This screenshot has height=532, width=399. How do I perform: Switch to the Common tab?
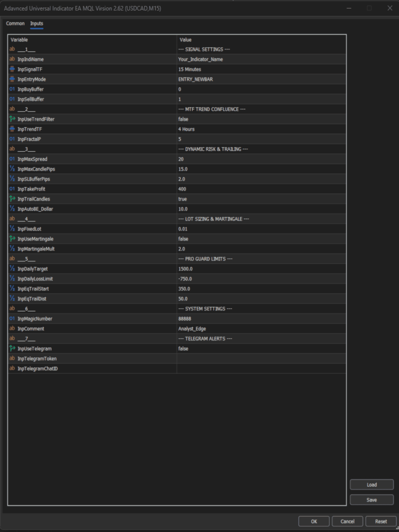click(x=15, y=23)
